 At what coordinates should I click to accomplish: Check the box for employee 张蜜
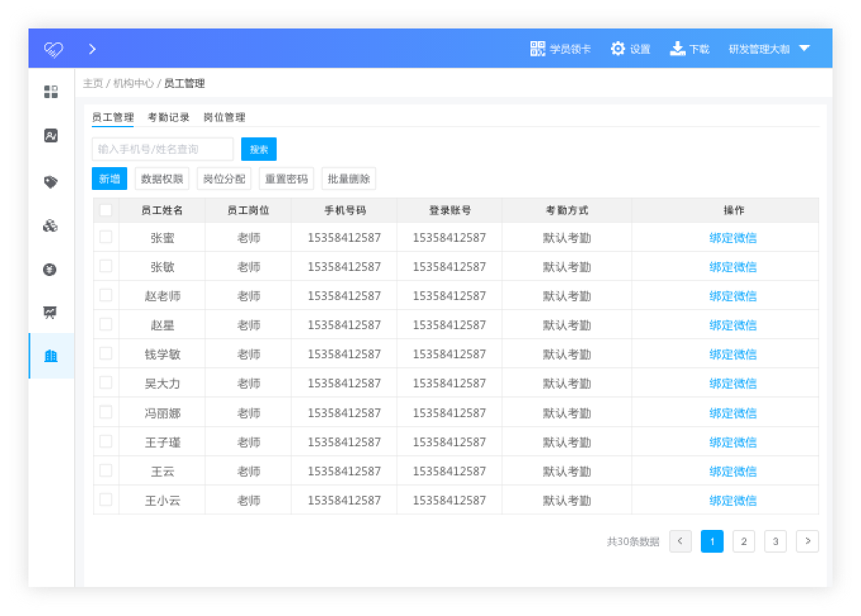coord(106,237)
